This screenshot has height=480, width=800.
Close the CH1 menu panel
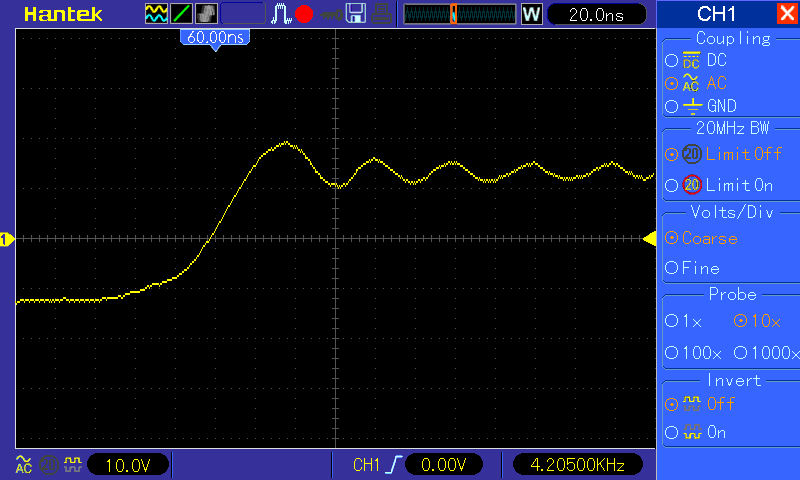click(x=787, y=13)
